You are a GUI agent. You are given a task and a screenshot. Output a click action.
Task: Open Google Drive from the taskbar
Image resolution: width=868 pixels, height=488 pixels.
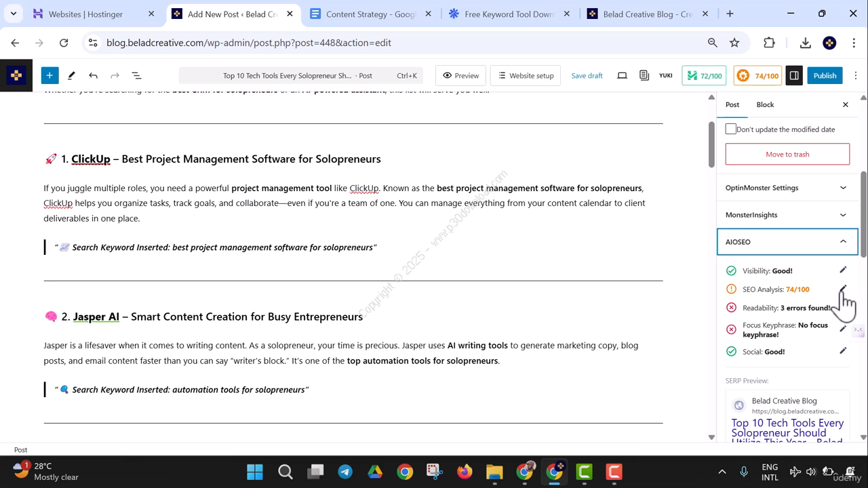tap(375, 472)
